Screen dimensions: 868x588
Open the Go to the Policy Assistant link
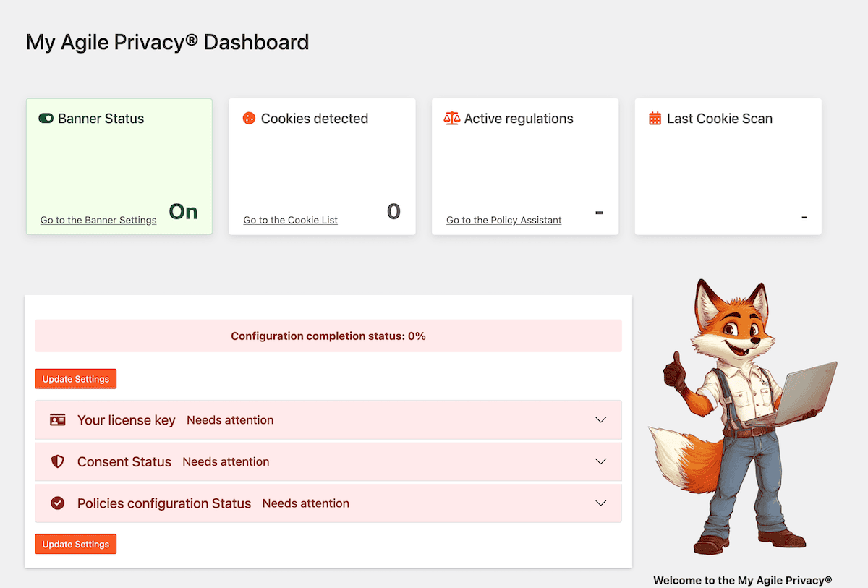(504, 220)
